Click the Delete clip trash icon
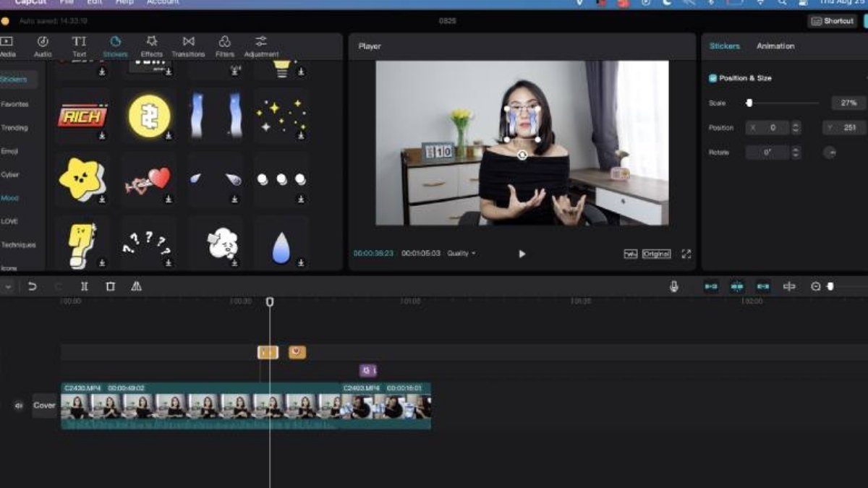Viewport: 868px width, 488px height. (x=110, y=286)
